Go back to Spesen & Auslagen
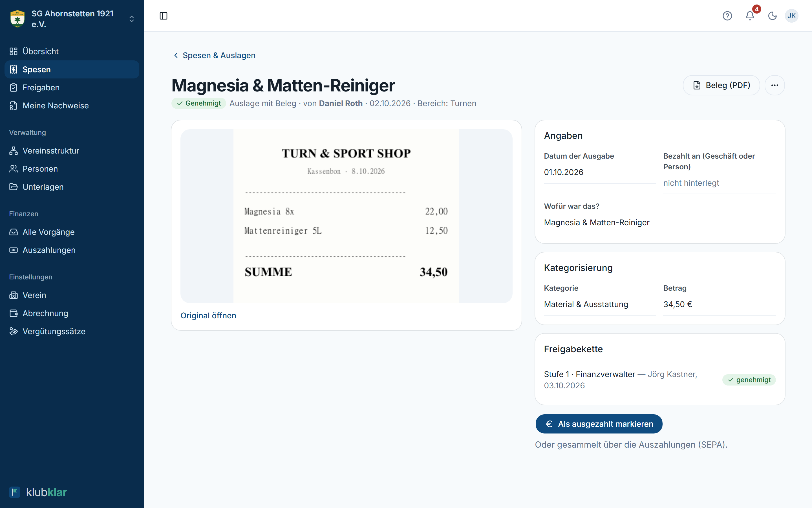 [214, 55]
